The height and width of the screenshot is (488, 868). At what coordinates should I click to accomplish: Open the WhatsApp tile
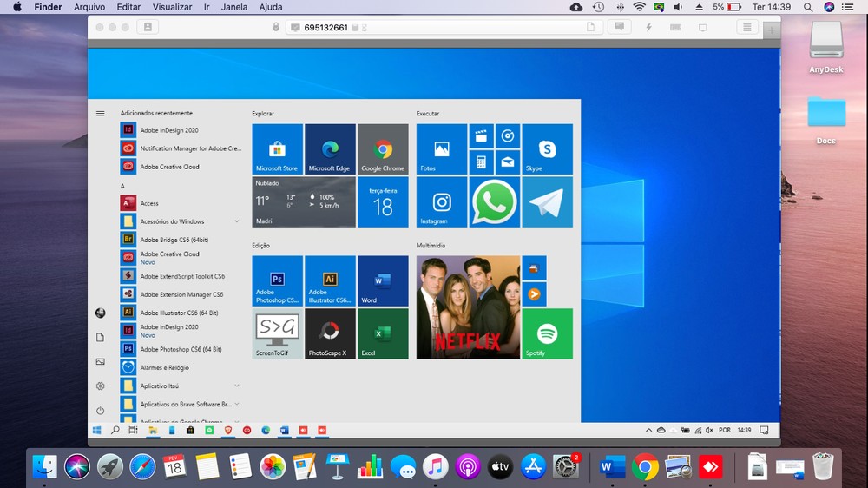click(x=495, y=202)
